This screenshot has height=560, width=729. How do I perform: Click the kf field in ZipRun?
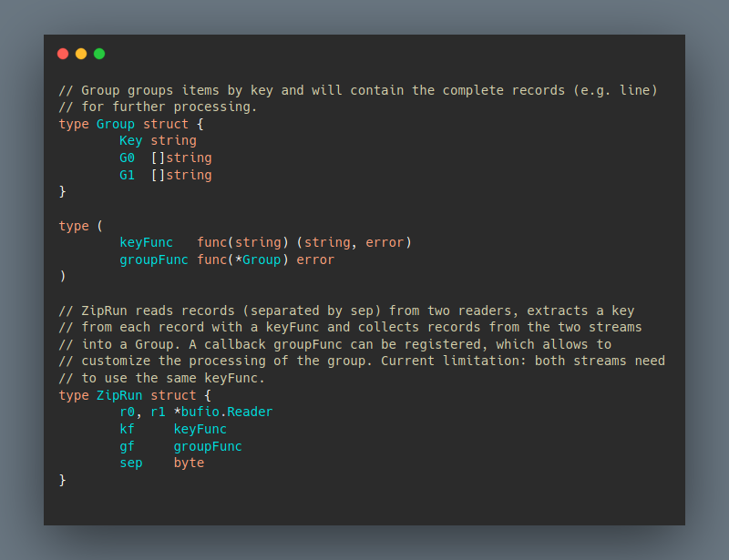(127, 429)
